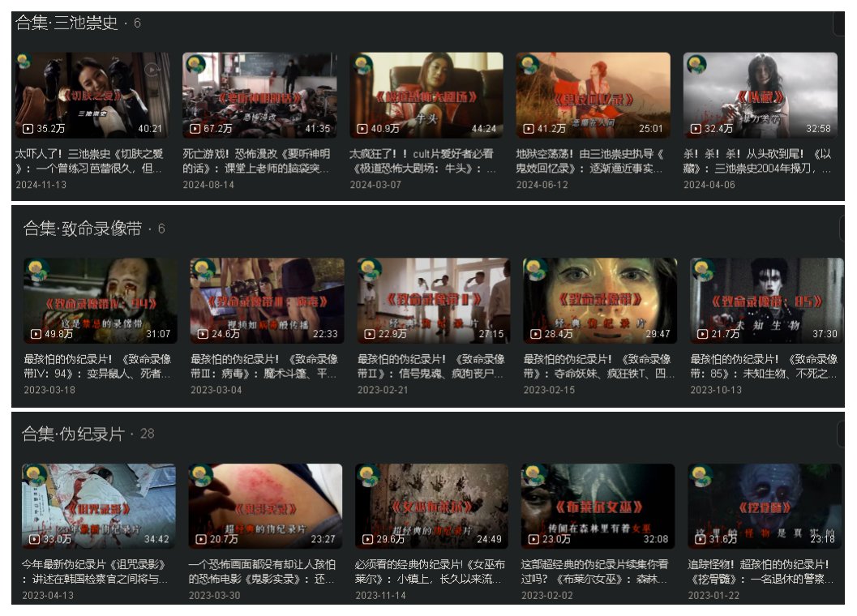
Task: Open the 致命录像带III: 病毒 thumbnail
Action: pos(268,301)
